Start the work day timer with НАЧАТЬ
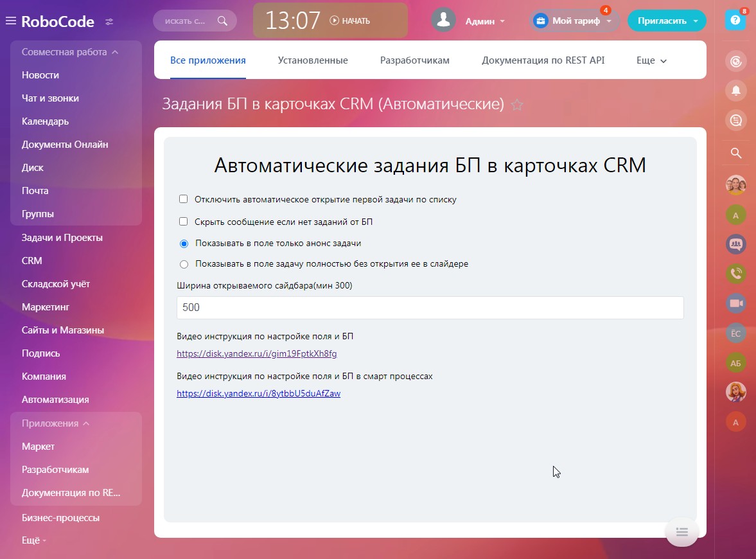Viewport: 756px width, 559px height. (350, 21)
